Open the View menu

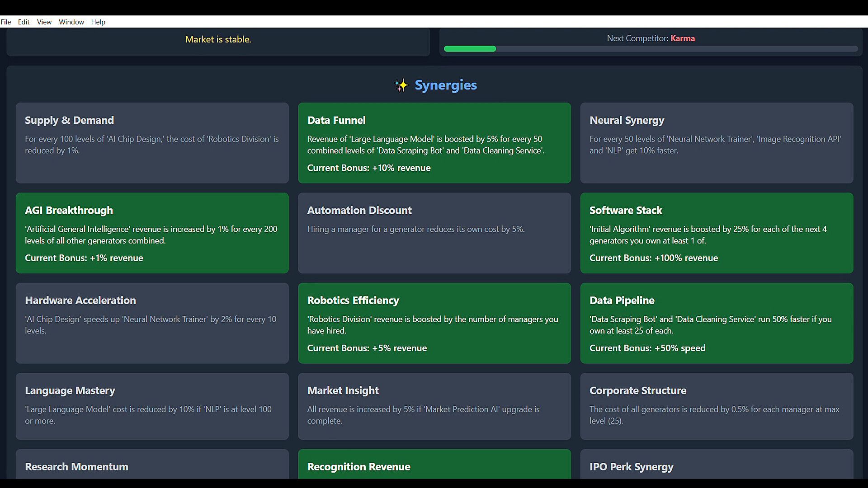(x=44, y=22)
